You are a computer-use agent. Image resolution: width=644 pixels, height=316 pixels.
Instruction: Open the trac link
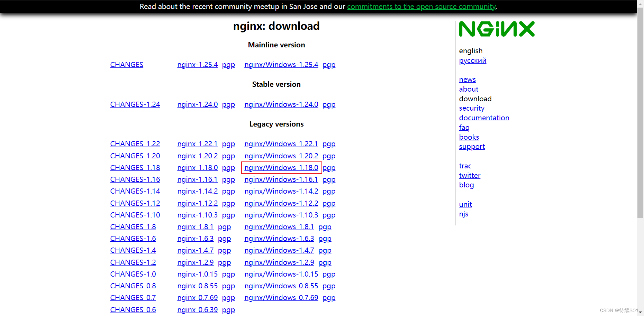pos(465,166)
